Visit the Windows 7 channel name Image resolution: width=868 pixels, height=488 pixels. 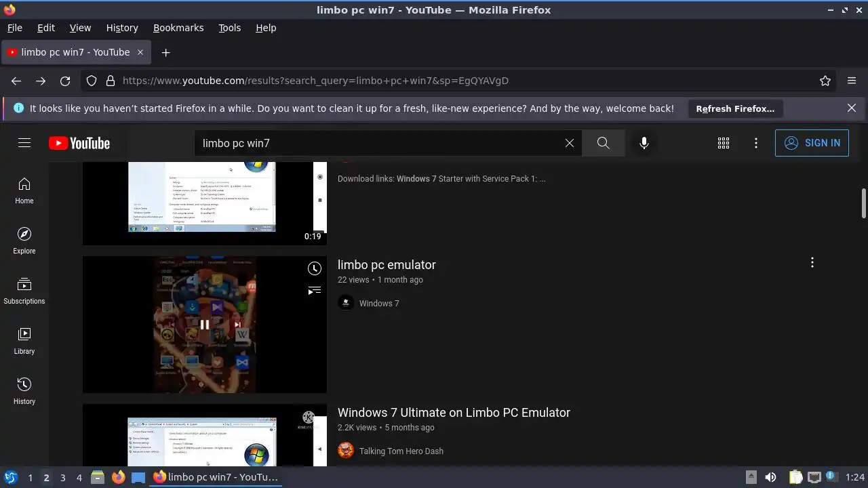[x=379, y=303]
